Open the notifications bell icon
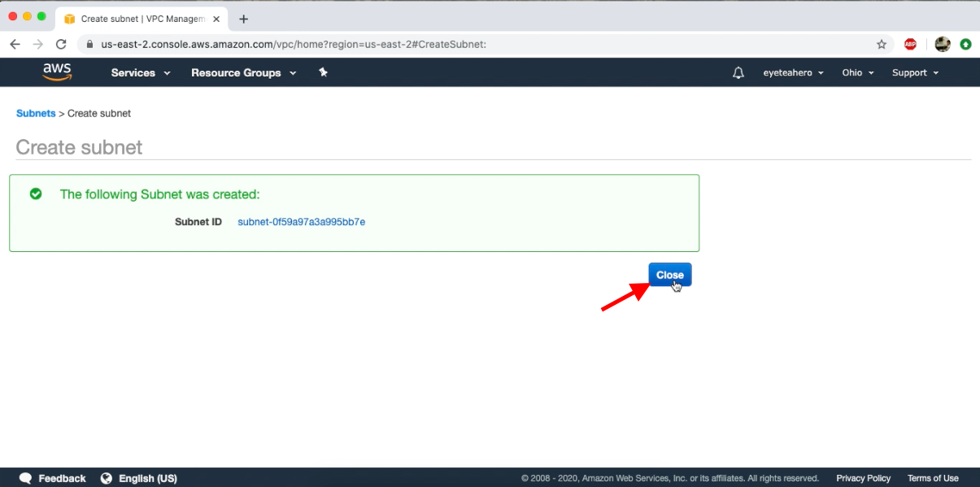980x487 pixels. 738,72
